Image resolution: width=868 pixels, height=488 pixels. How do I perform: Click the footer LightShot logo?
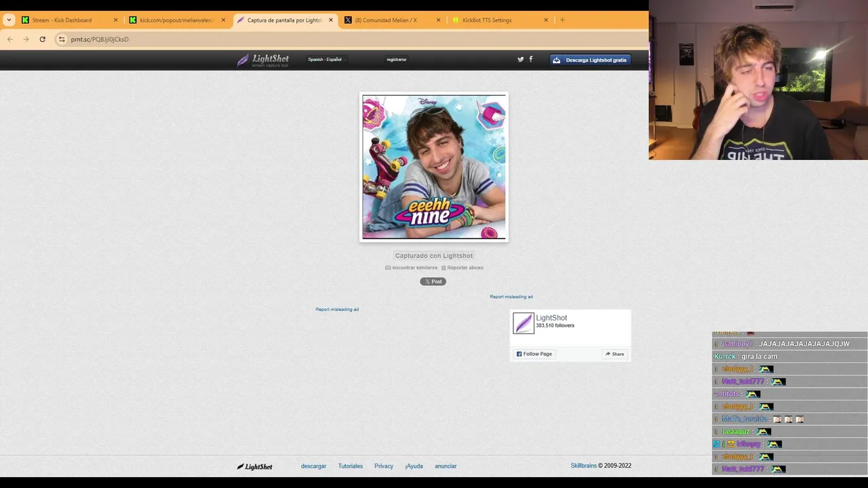tap(254, 466)
